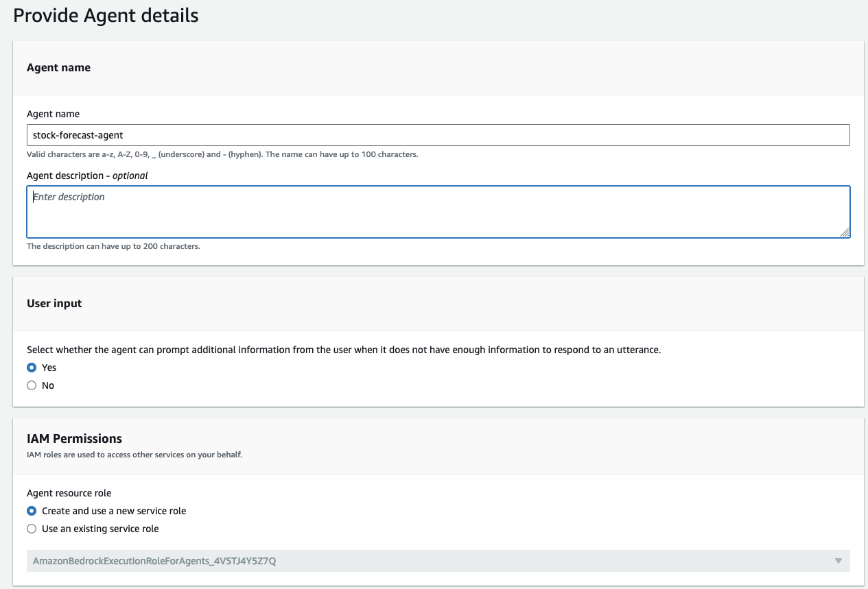Open the AmazonBedrockExecutionRoleForAgents dropdown
The image size is (868, 589).
(438, 560)
